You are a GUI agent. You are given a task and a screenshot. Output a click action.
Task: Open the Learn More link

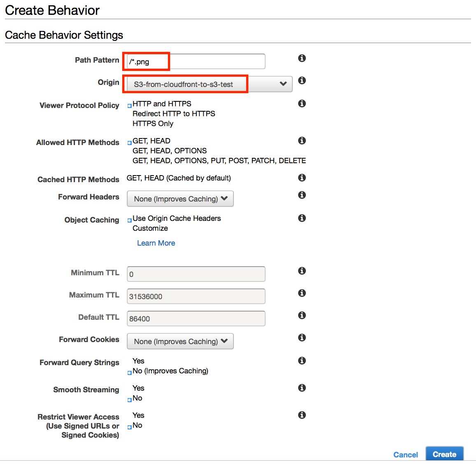point(156,243)
